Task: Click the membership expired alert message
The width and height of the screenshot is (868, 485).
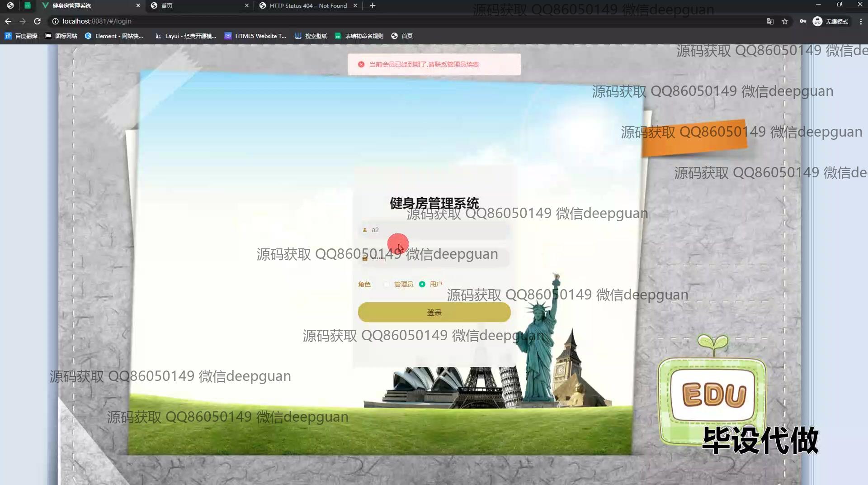Action: (x=424, y=64)
